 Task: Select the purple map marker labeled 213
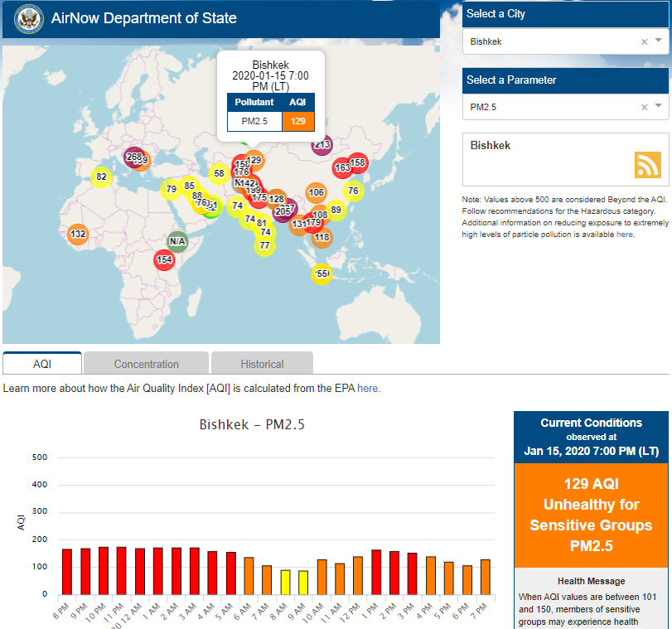(x=321, y=145)
